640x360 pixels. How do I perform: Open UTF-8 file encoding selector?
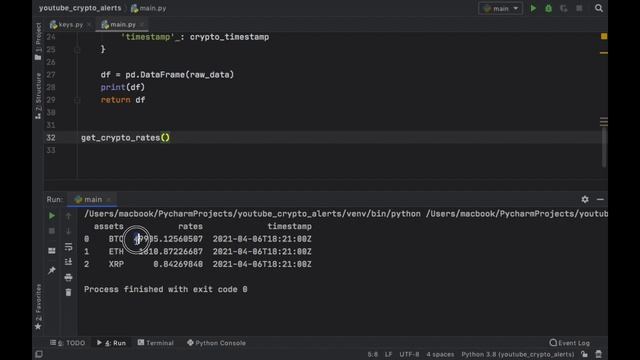(409, 354)
